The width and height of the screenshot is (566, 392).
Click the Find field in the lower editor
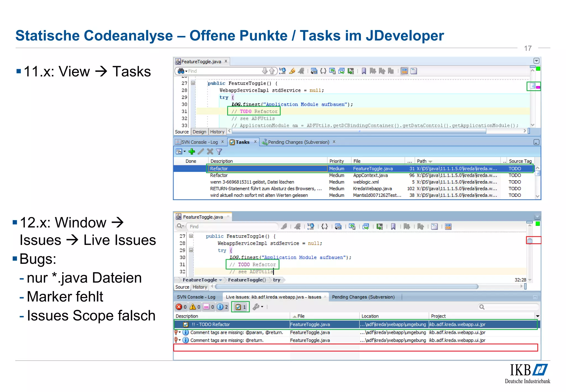point(233,226)
